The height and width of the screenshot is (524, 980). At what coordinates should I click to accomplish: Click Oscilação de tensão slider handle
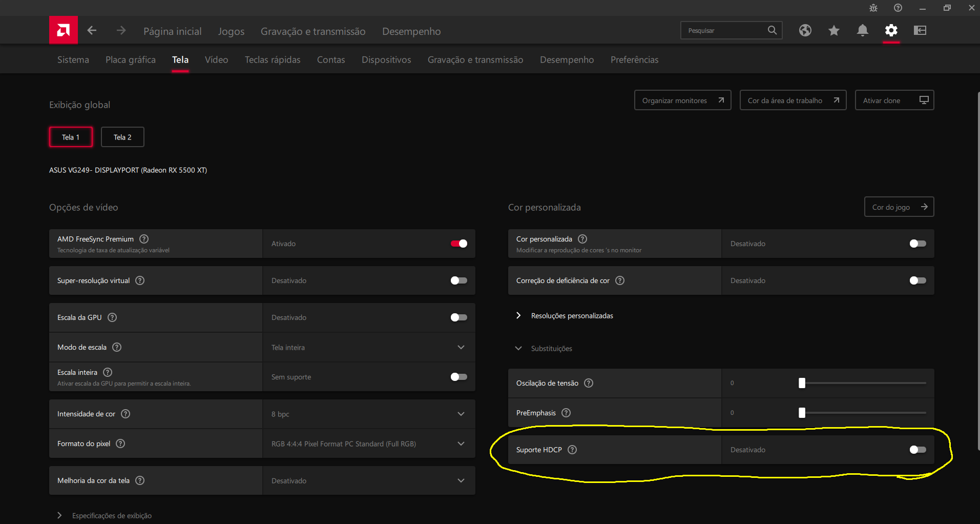click(802, 383)
